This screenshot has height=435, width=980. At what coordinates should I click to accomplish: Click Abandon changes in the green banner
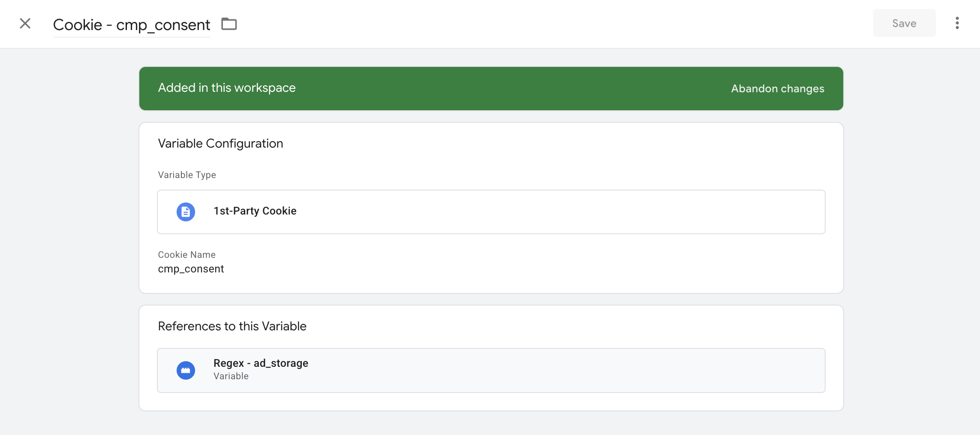pyautogui.click(x=777, y=88)
